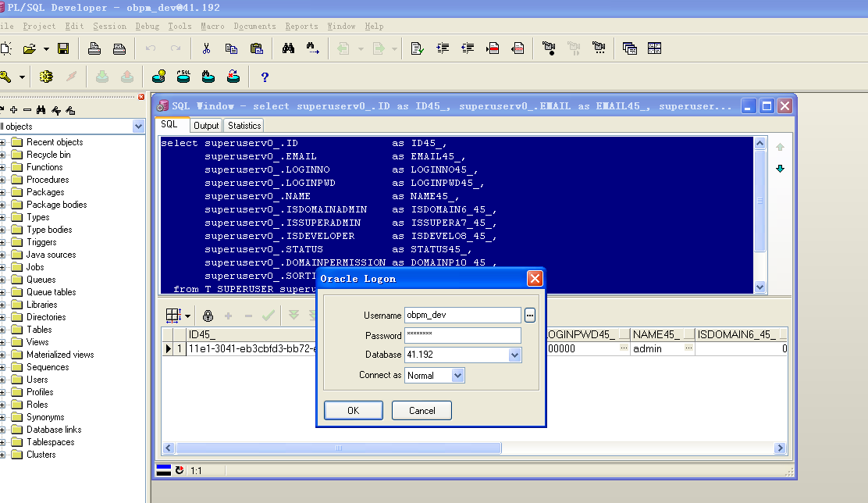Select the Sequences folder in object browser
The height and width of the screenshot is (503, 868).
click(48, 367)
